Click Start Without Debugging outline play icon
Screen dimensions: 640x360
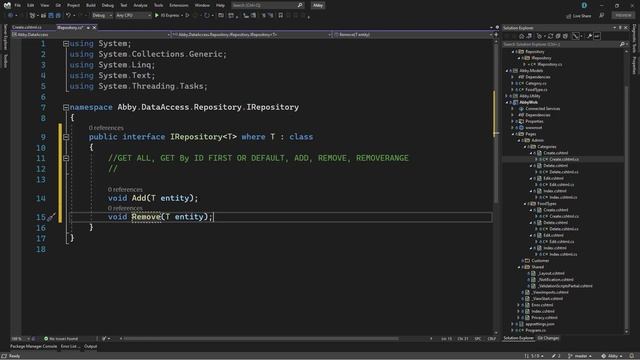coord(187,16)
